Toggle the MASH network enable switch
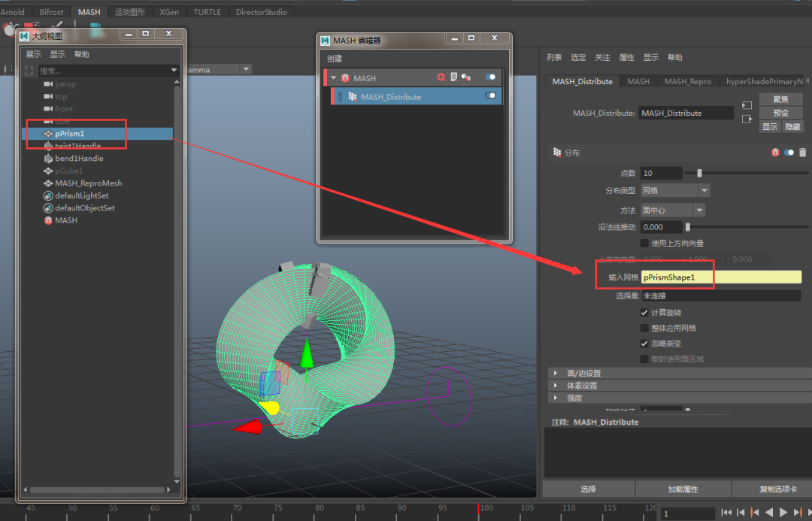 pyautogui.click(x=490, y=77)
